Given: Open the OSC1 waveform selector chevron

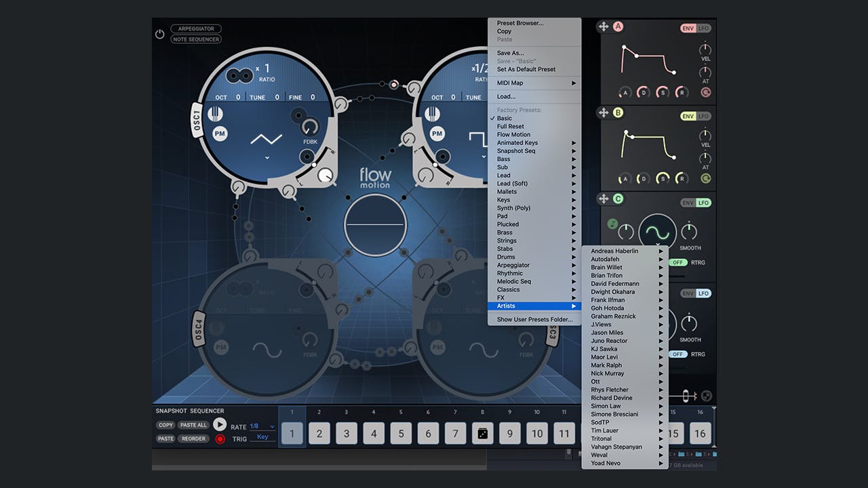Looking at the screenshot, I should pyautogui.click(x=267, y=157).
